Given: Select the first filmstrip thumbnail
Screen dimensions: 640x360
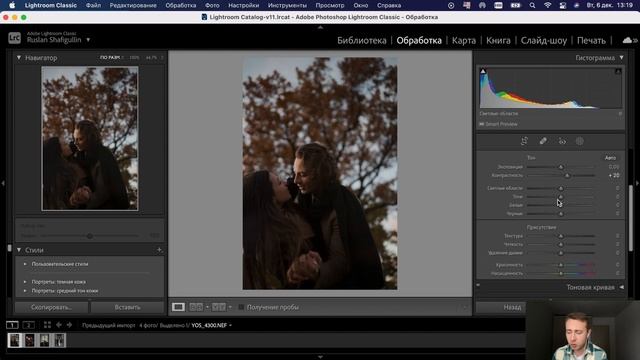Looking at the screenshot, I should (14, 340).
